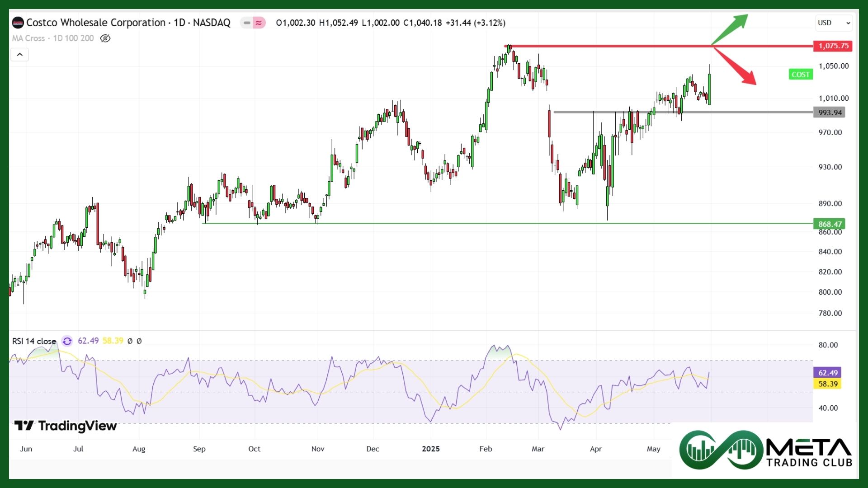
Task: Click the RSI 14 close indicator label
Action: click(x=34, y=341)
